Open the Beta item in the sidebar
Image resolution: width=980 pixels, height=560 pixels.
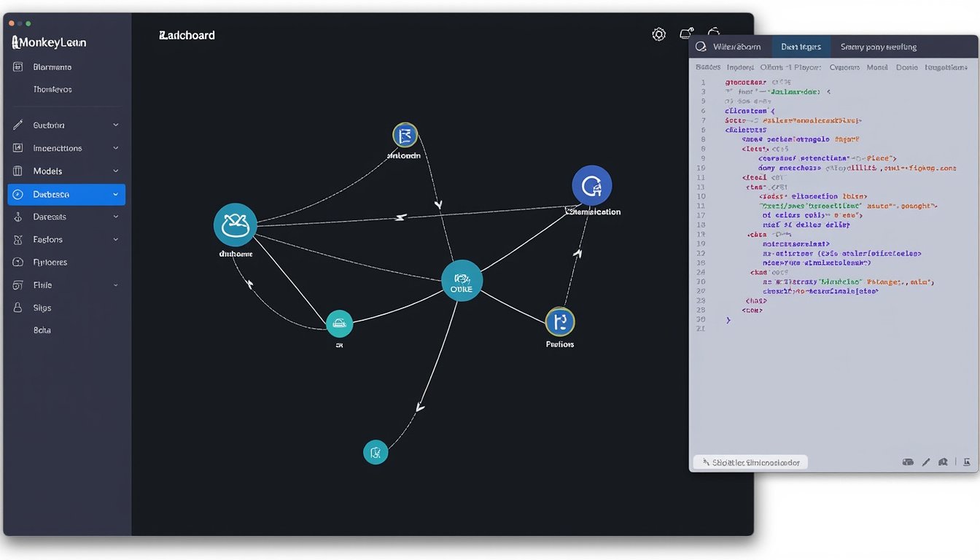click(40, 330)
